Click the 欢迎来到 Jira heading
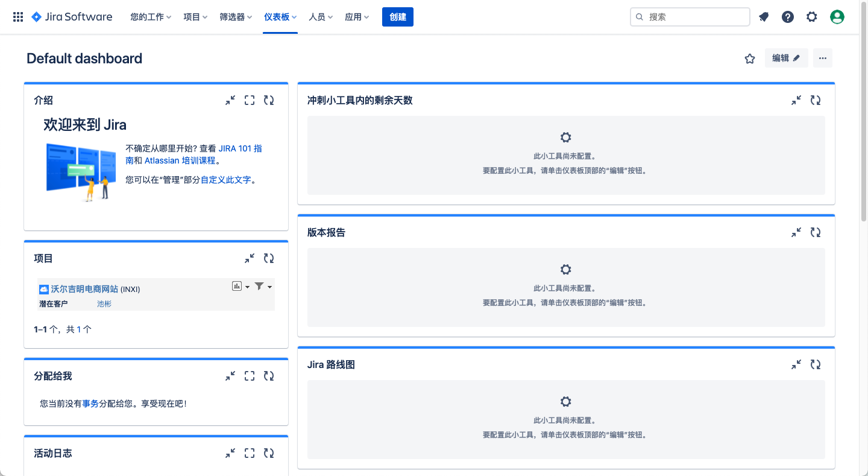The image size is (868, 476). click(x=85, y=125)
